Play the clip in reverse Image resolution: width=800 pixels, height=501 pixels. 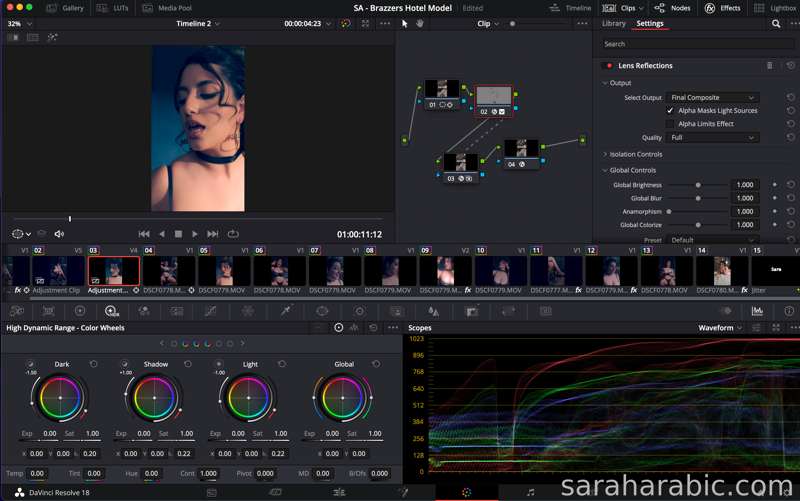pyautogui.click(x=162, y=234)
